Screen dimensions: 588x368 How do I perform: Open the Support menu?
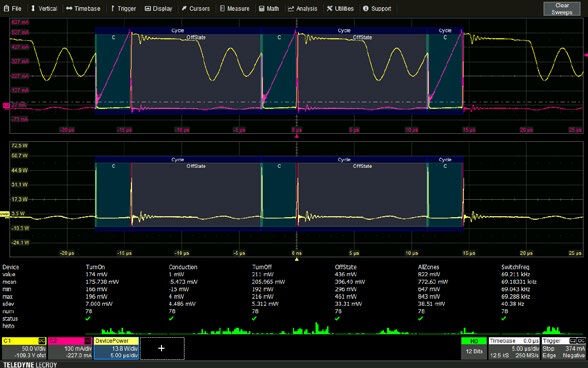pyautogui.click(x=376, y=8)
